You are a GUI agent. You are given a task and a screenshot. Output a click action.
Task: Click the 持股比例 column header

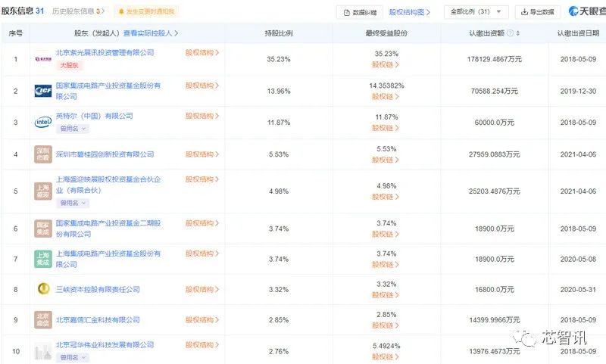278,33
